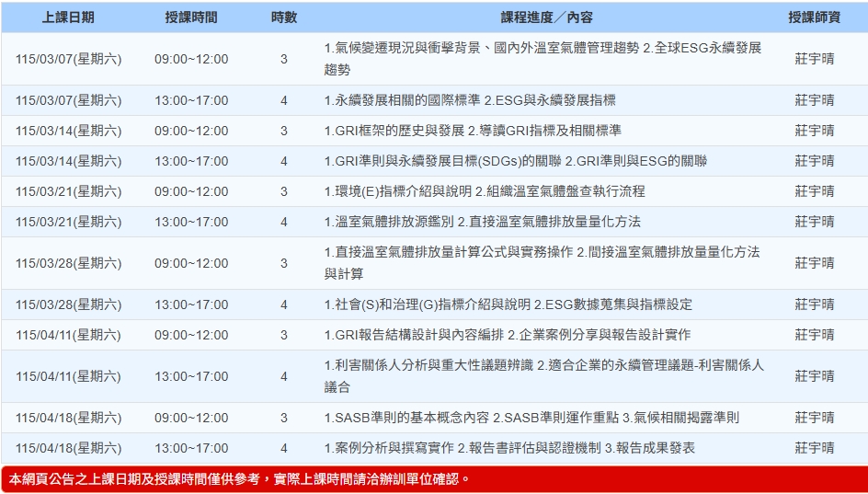Click the 13:00~17:00 time in the 案例分析 row
The width and height of the screenshot is (868, 494).
click(191, 448)
